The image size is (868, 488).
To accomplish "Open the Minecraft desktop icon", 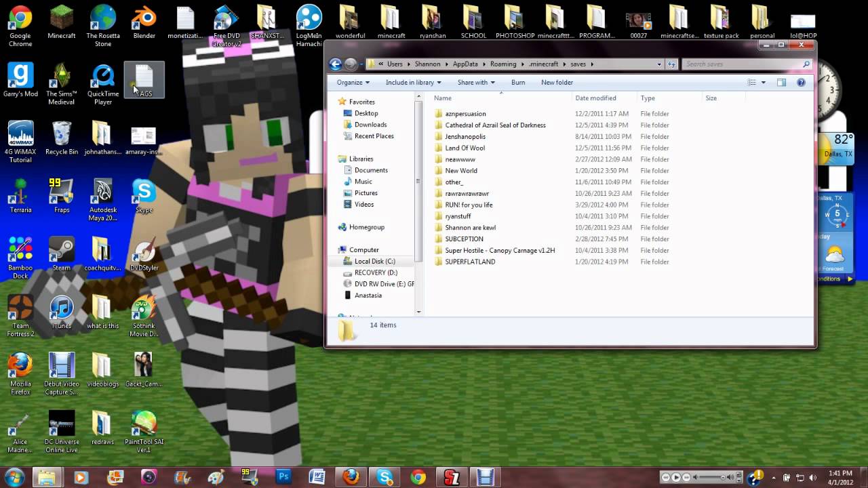I will point(62,22).
